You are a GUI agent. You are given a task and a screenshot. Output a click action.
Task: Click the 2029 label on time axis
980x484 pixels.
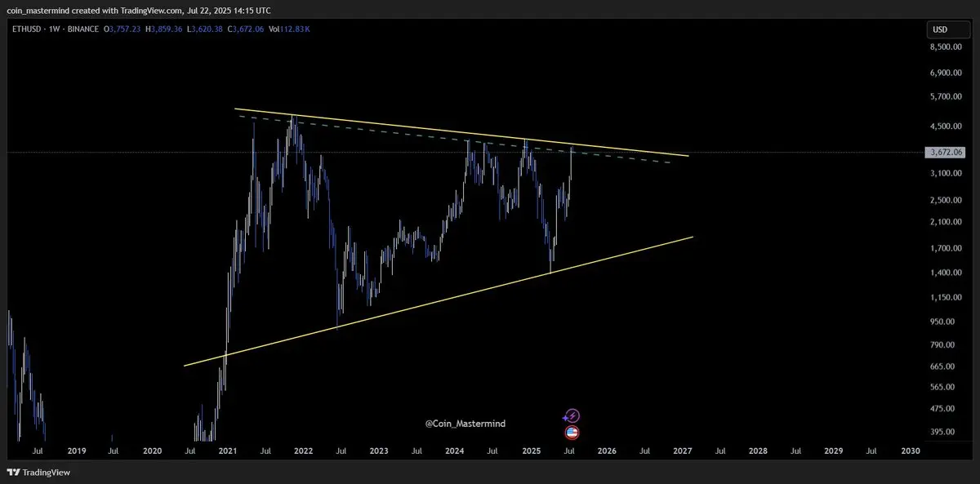click(834, 451)
